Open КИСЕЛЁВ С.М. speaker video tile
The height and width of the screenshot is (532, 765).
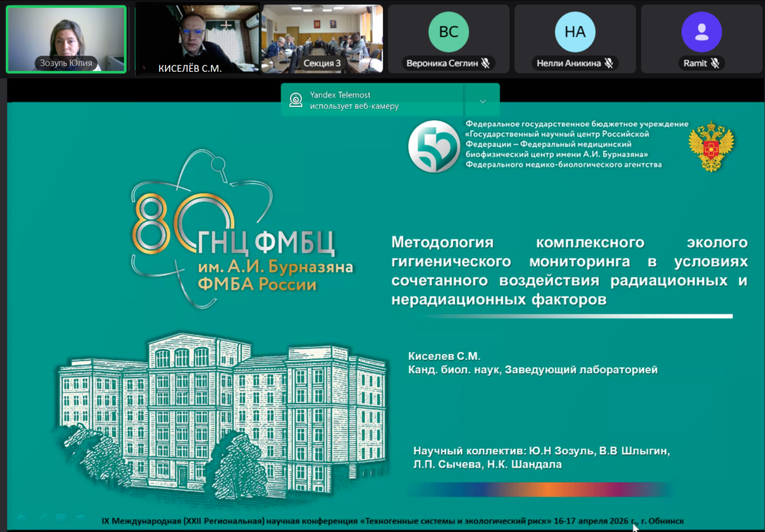tap(197, 39)
